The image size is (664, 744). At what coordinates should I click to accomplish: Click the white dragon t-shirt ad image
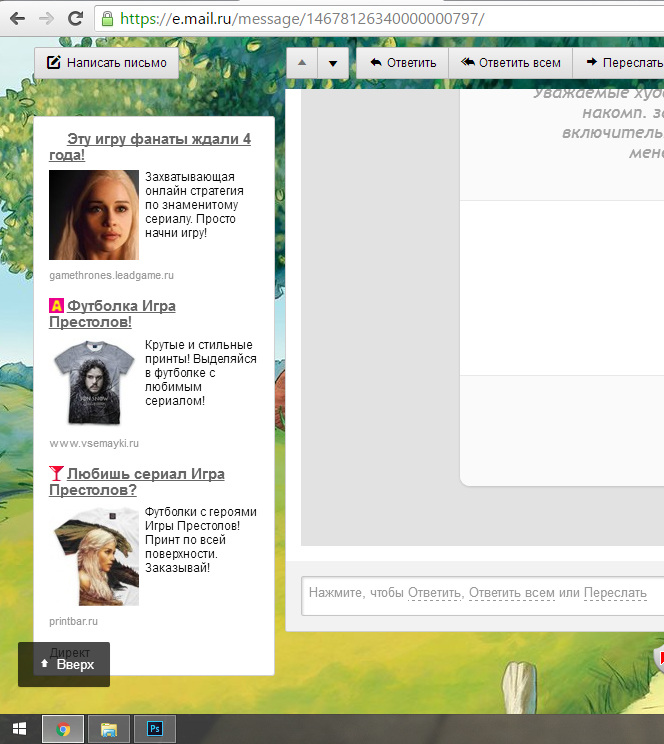94,556
